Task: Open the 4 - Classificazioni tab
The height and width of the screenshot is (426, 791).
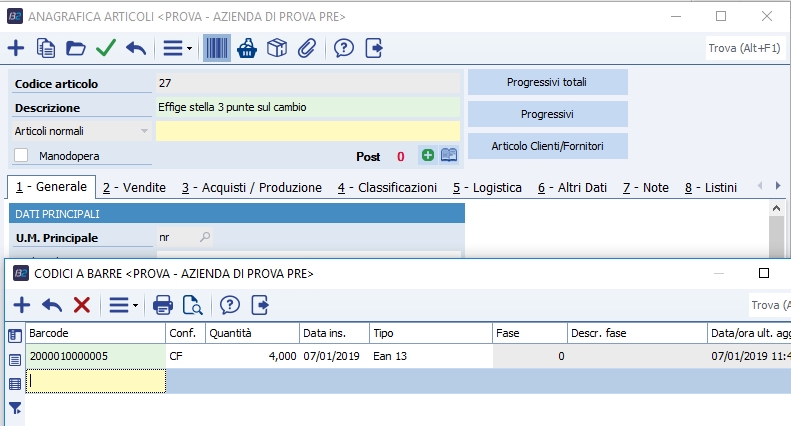Action: 387,188
